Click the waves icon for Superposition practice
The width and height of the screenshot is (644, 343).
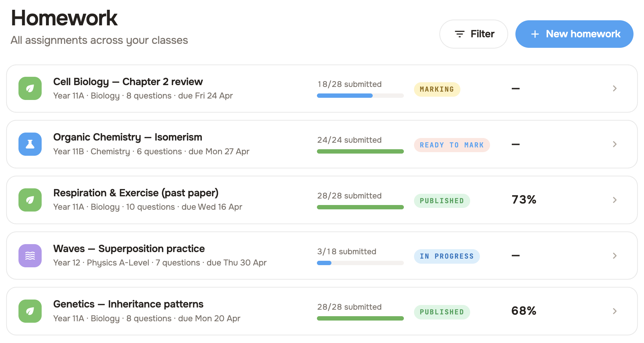(30, 256)
